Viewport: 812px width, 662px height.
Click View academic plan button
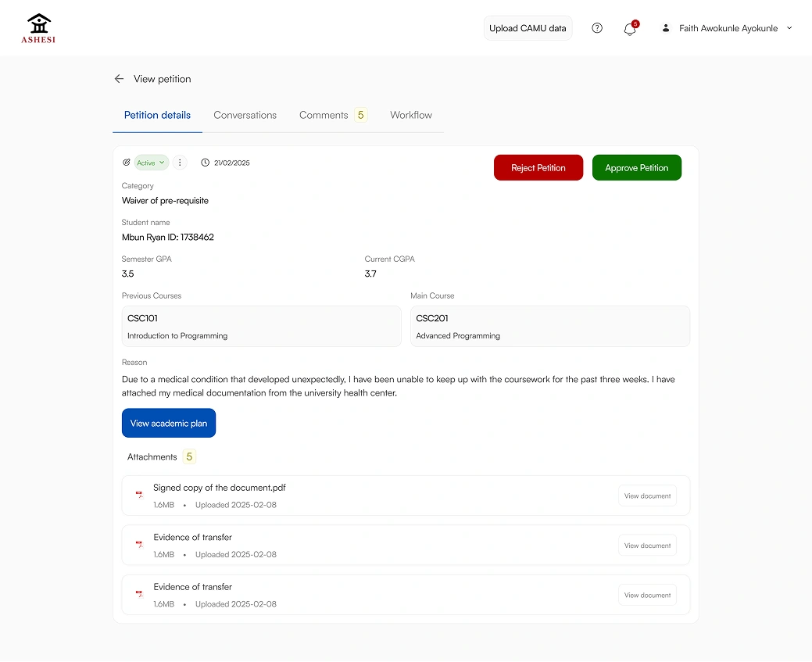click(169, 423)
